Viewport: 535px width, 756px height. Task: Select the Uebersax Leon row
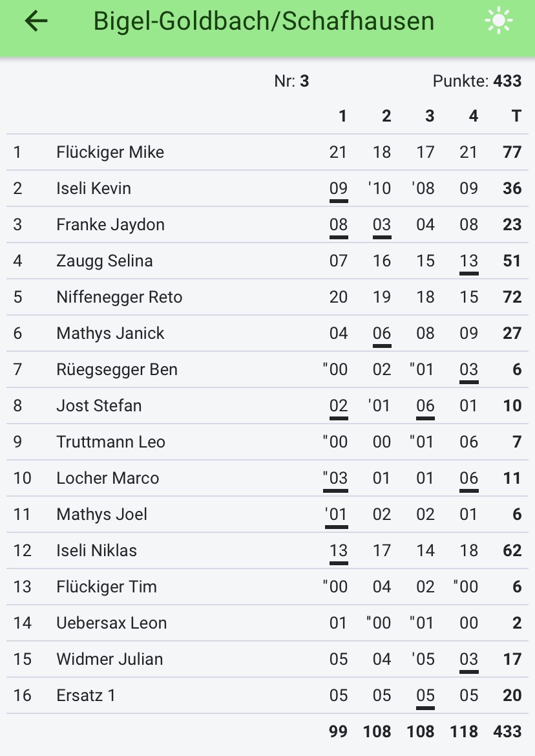tap(267, 623)
